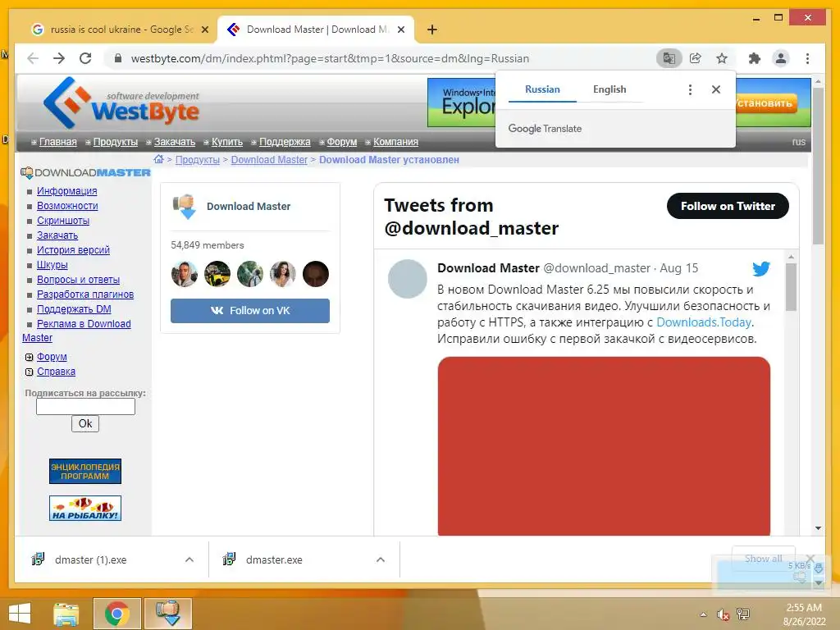Expand options for dmaster (1).exe download

pyautogui.click(x=189, y=559)
